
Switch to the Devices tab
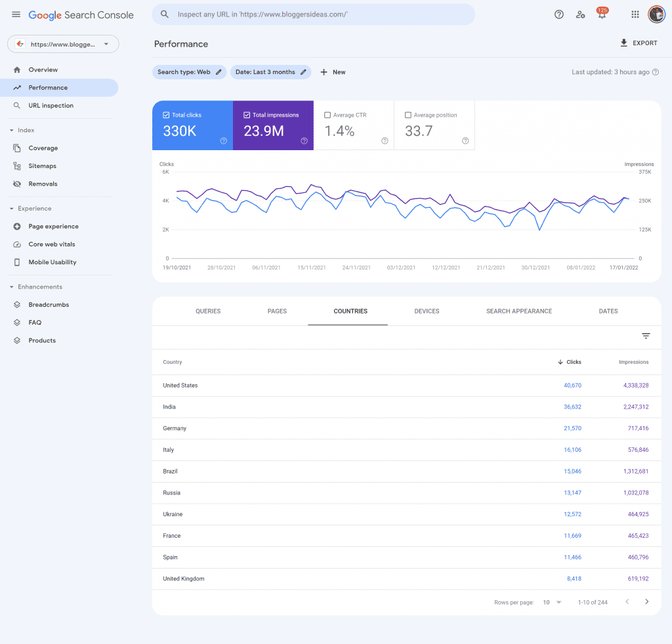tap(427, 312)
